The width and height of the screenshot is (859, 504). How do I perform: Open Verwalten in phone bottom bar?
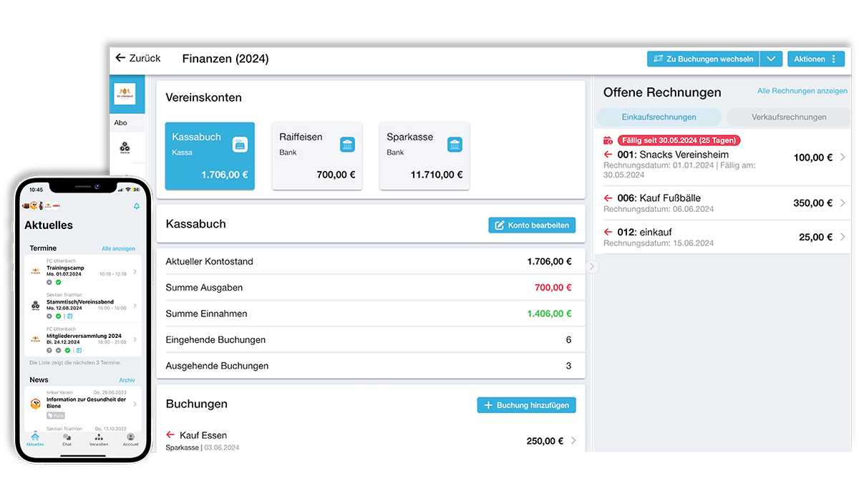point(99,440)
